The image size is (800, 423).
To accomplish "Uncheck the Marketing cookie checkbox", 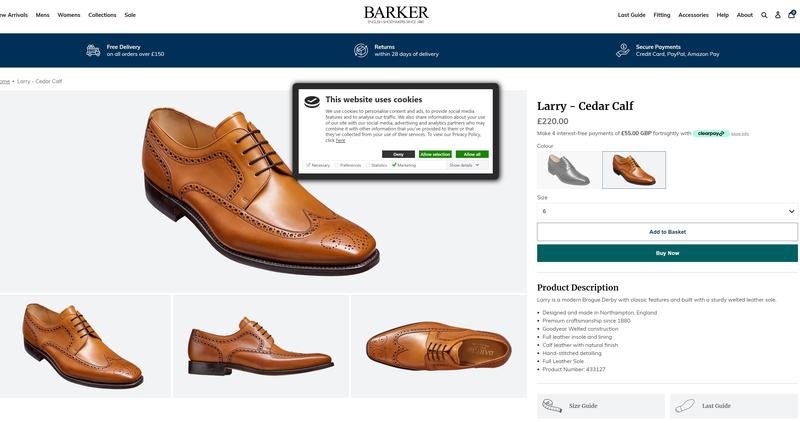I will click(x=394, y=165).
